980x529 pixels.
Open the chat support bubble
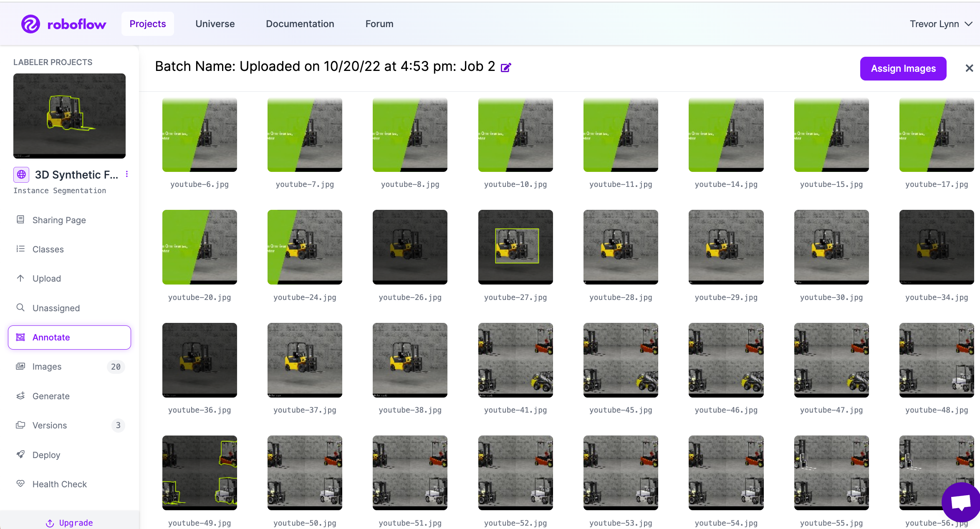[961, 502]
